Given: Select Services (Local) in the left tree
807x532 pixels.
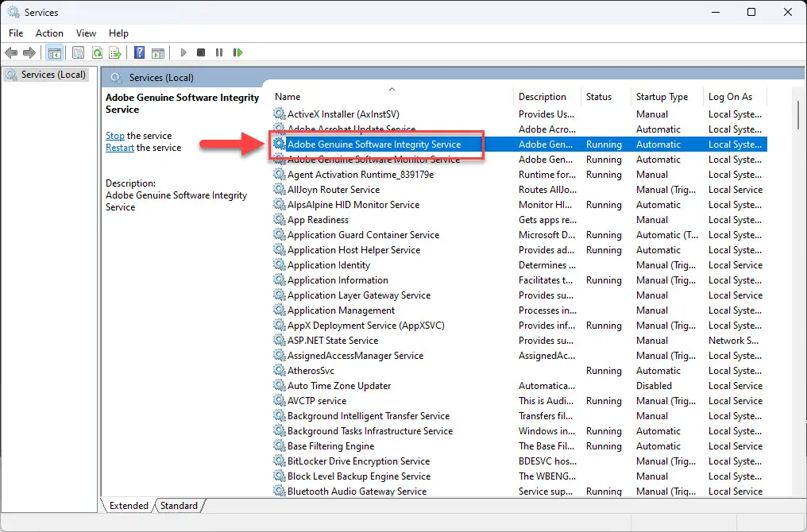Looking at the screenshot, I should (x=46, y=75).
